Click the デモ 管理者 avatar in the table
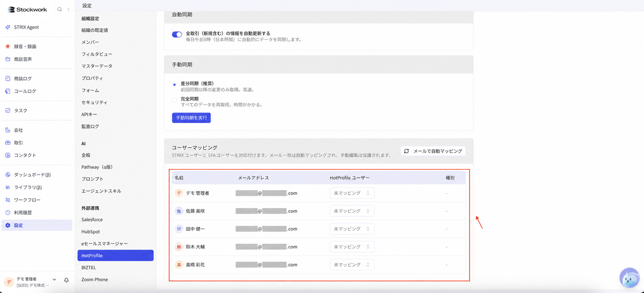The height and width of the screenshot is (293, 644). point(179,193)
